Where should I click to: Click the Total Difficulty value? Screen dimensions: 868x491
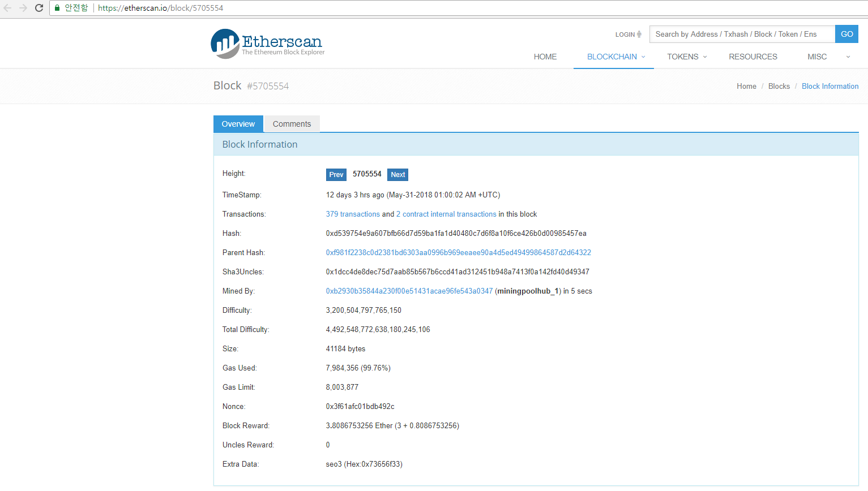(x=378, y=330)
